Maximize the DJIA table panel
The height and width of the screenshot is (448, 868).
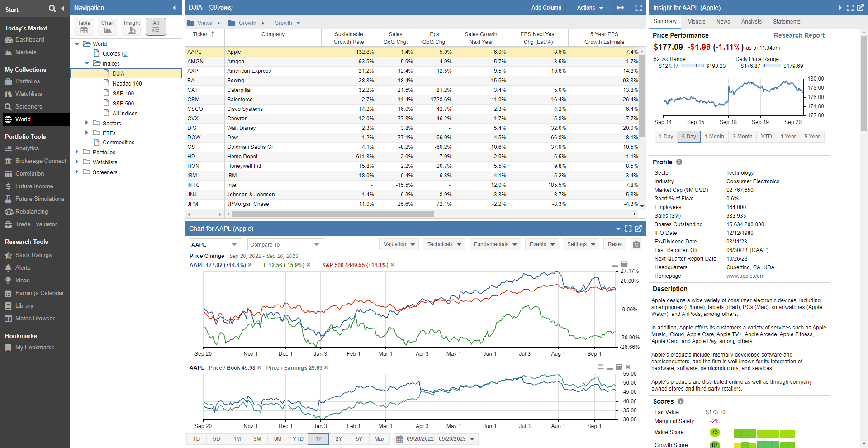(639, 8)
